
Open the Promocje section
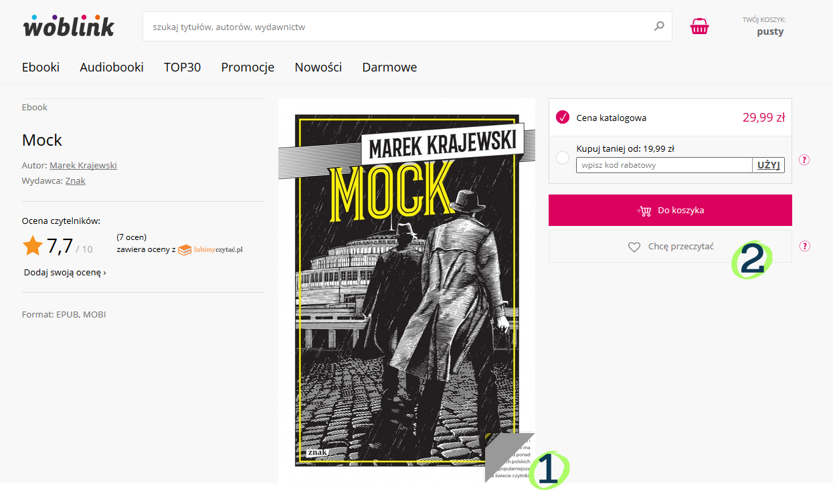pos(248,67)
